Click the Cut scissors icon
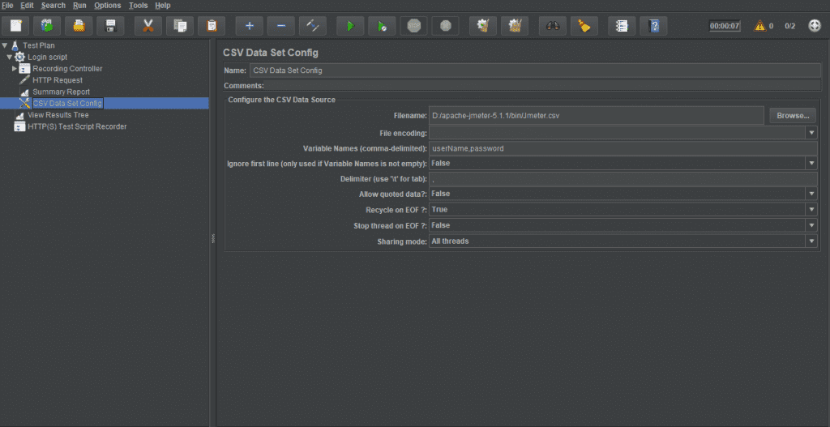Viewport: 830px width, 427px height. click(148, 26)
